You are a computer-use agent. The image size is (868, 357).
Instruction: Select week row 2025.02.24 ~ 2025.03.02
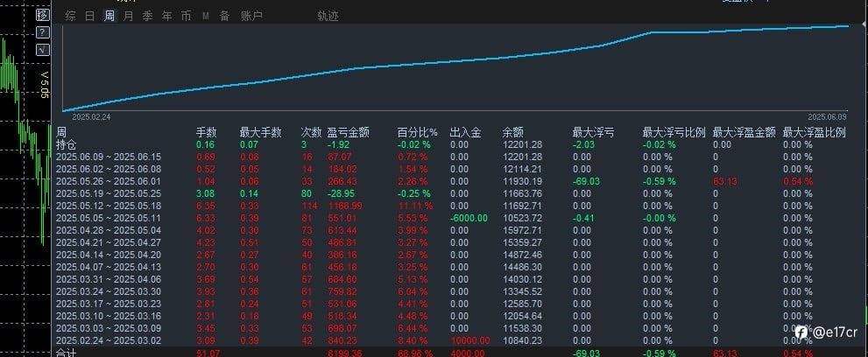click(x=109, y=340)
